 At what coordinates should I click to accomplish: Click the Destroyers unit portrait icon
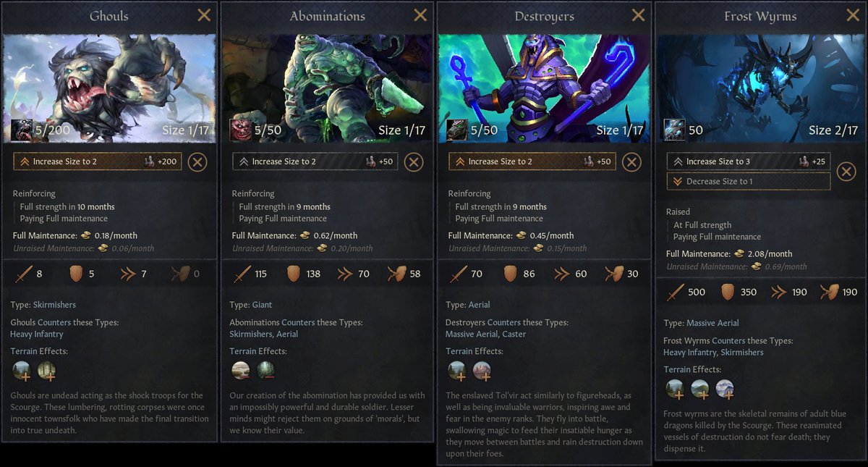(x=459, y=130)
